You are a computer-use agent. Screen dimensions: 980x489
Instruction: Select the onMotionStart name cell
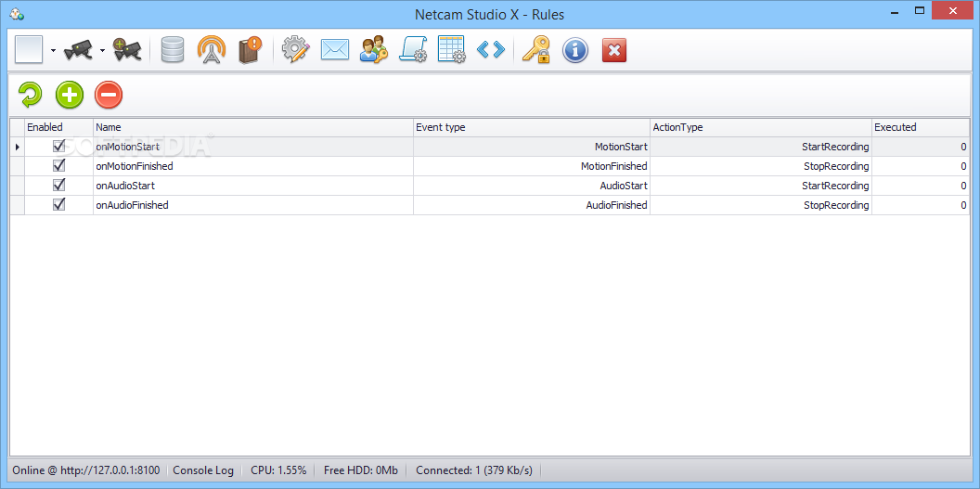click(x=253, y=147)
